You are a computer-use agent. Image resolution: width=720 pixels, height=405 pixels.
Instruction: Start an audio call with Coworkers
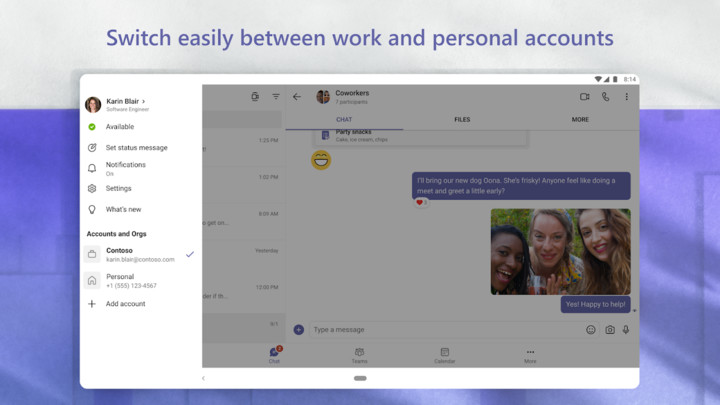click(605, 97)
